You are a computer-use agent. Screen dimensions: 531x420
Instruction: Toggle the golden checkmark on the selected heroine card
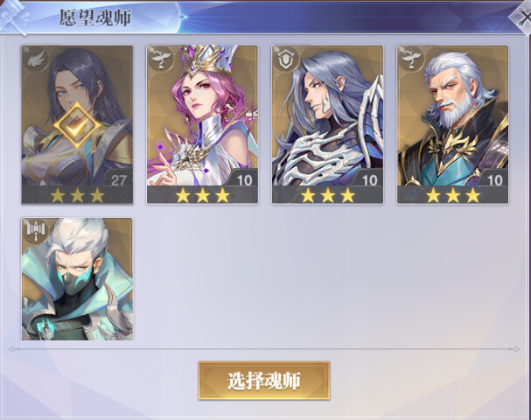[77, 125]
